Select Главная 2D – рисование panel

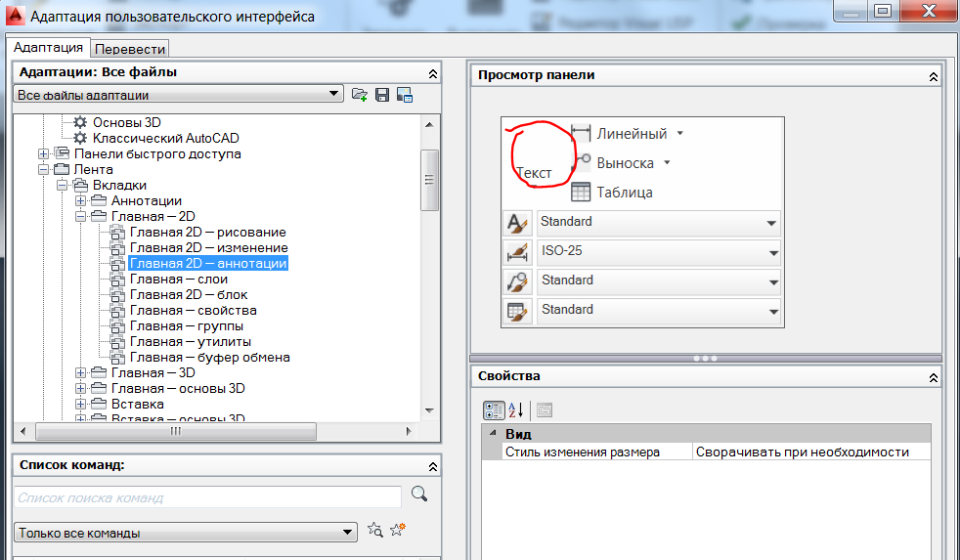tap(208, 232)
